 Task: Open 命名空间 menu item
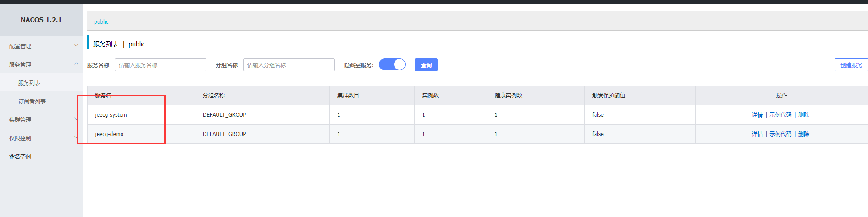tap(20, 156)
